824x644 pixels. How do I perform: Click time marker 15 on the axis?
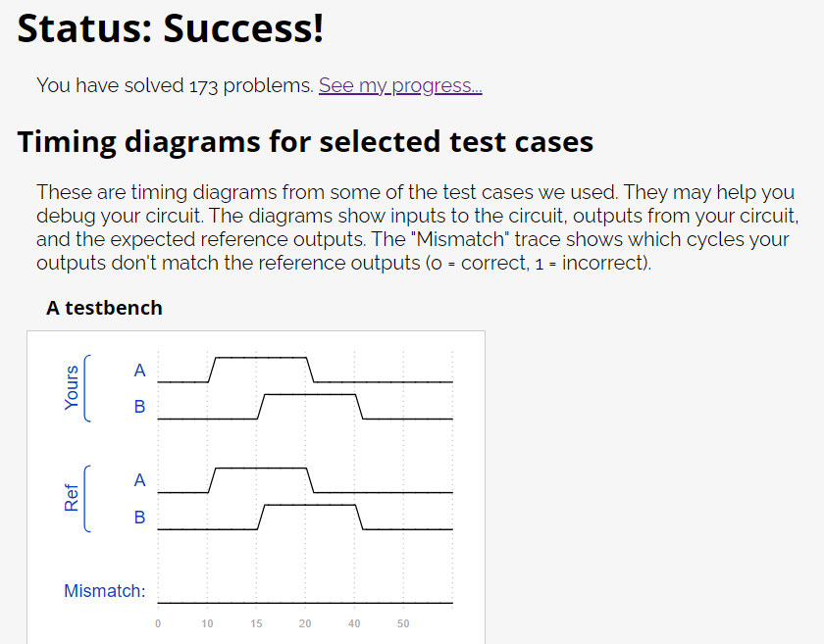point(256,623)
